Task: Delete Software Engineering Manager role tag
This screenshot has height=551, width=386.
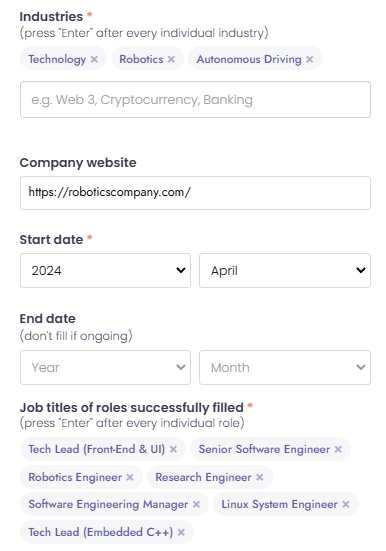Action: [x=196, y=504]
